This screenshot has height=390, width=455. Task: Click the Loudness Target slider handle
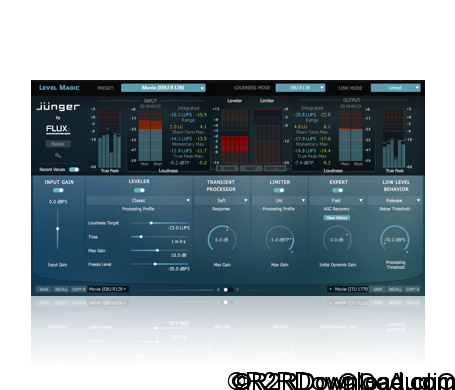tap(151, 223)
